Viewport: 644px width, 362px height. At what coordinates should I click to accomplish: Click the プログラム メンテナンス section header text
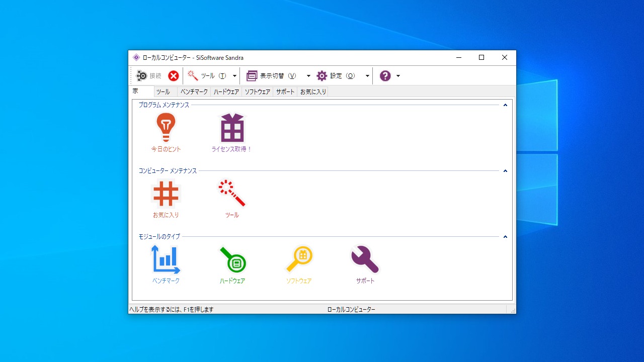[164, 105]
